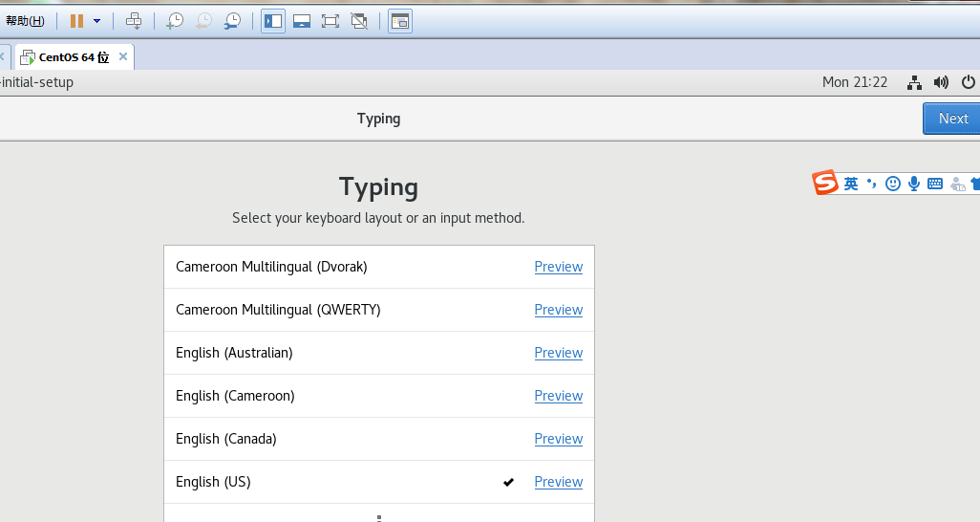Toggle the 英 language mode in Sogou bar
Screen dimensions: 980x522
coord(851,184)
